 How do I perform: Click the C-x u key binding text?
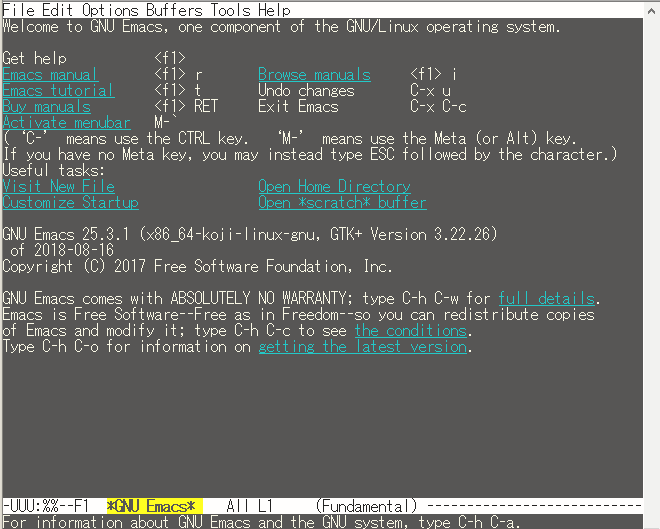430,90
